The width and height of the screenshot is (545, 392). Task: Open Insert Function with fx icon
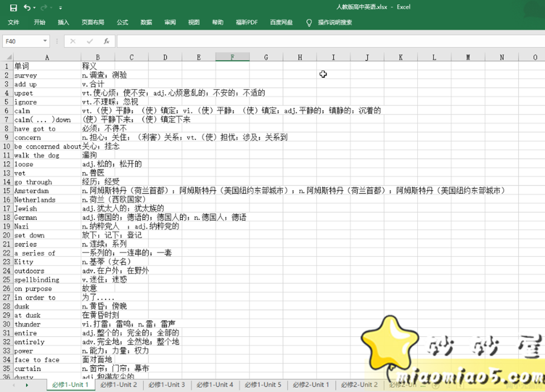[107, 41]
